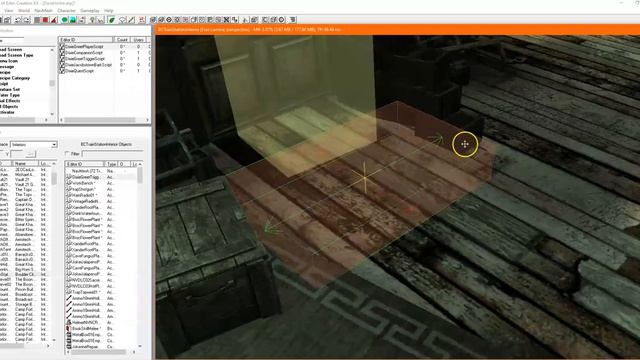Click the cell objects list's vertical scrollbar thumb
The height and width of the screenshot is (360, 640).
coord(140,175)
